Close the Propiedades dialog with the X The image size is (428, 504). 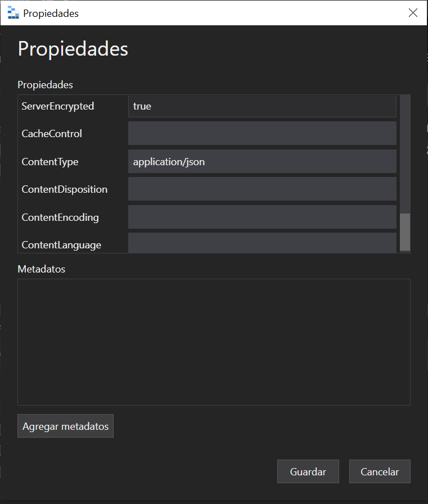(x=412, y=12)
